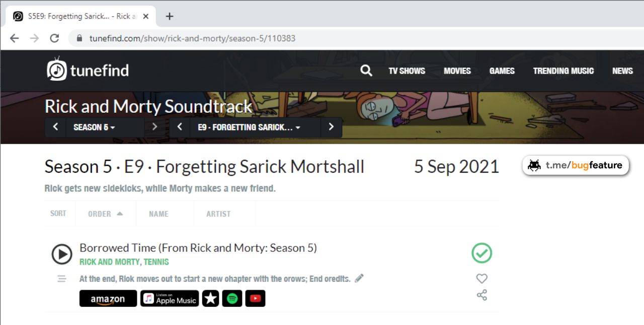Viewport: 644px width, 325px height.
Task: Close the S5E9 Forgetting Sarick tab
Action: (x=146, y=16)
